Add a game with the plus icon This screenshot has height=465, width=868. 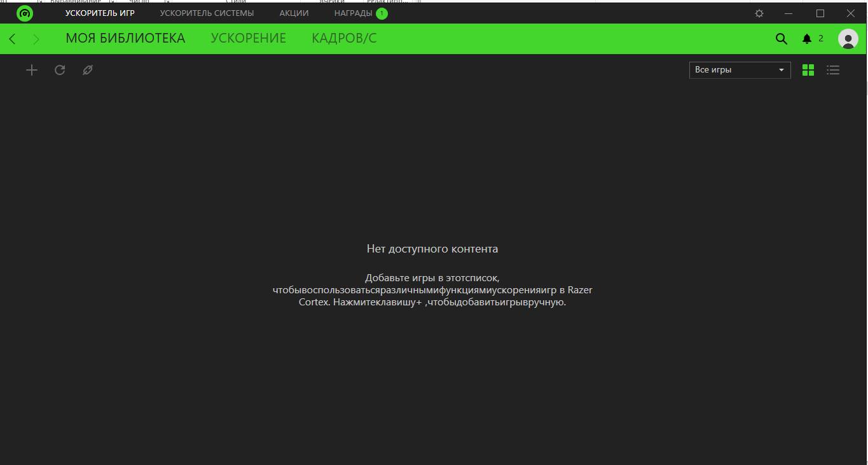(x=32, y=70)
